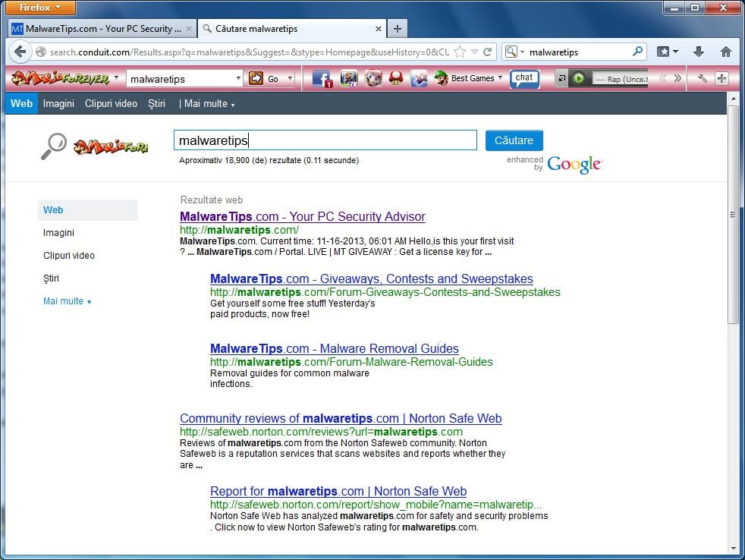Open URL history dropdown arrow
The height and width of the screenshot is (560, 745).
pyautogui.click(x=474, y=52)
